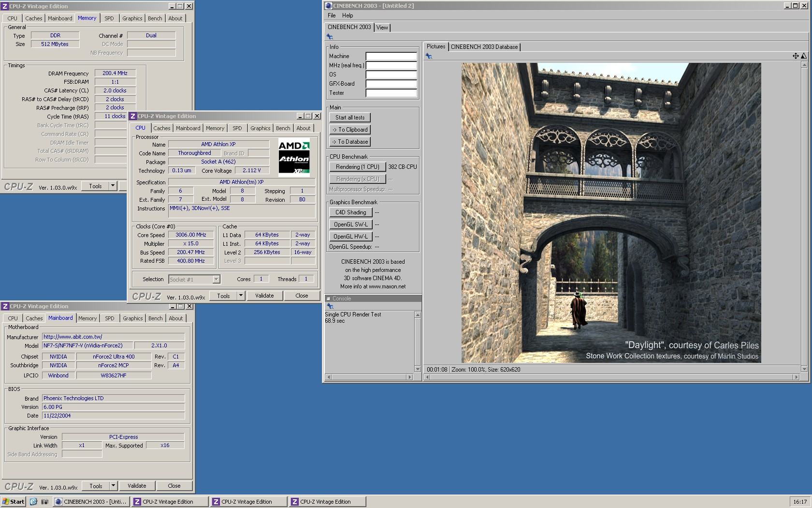
Task: Switch to CINEBENCH 2003 in the taskbar
Action: click(91, 502)
